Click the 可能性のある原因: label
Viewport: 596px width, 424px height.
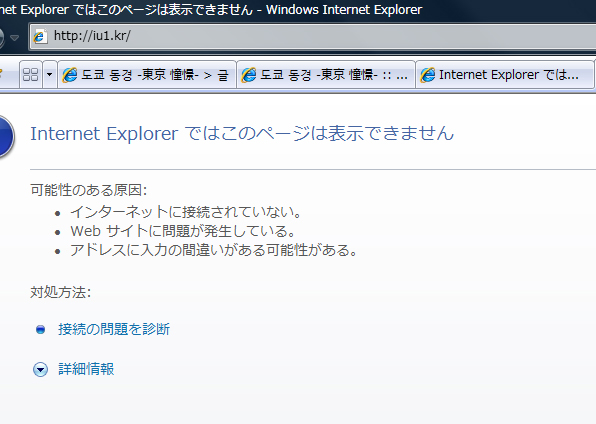coord(89,190)
